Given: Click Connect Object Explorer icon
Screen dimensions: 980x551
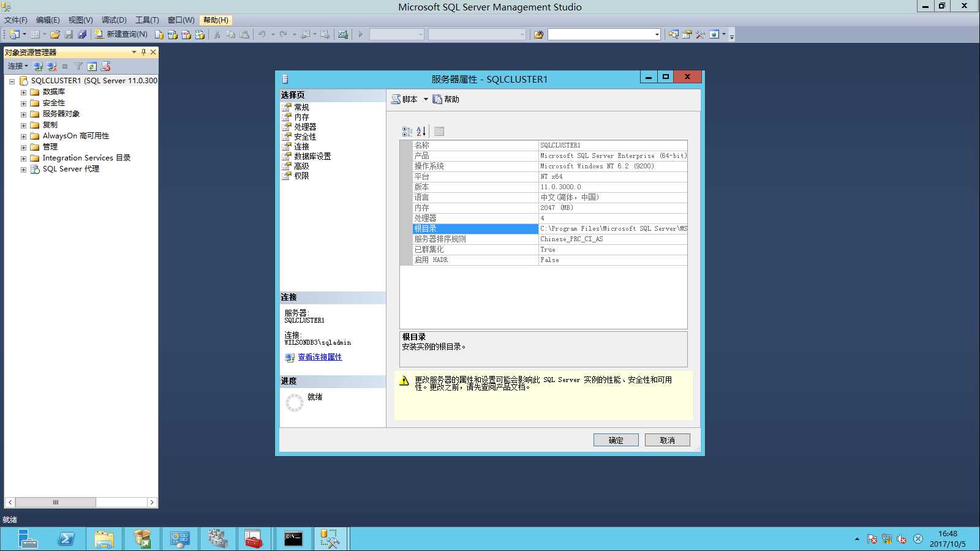Looking at the screenshot, I should coord(38,66).
